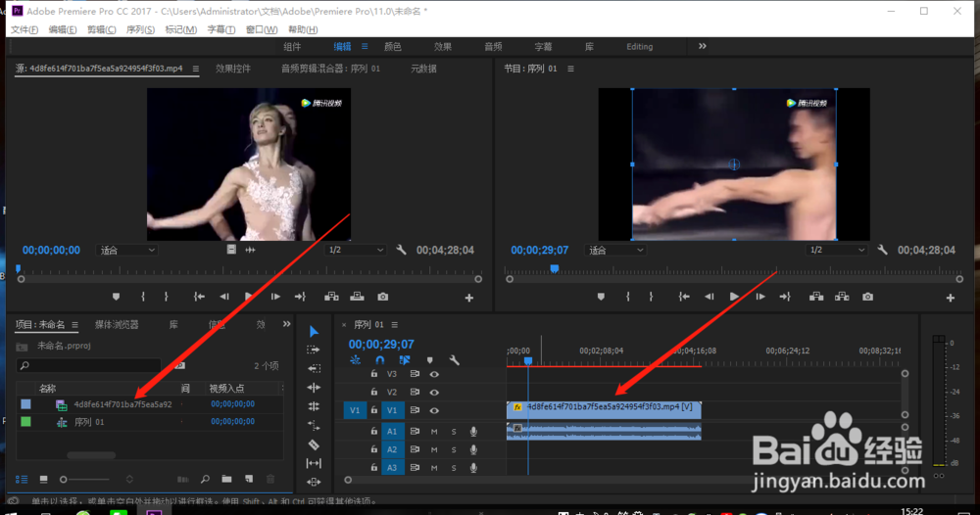Select the Track Select Forward tool

pyautogui.click(x=314, y=351)
